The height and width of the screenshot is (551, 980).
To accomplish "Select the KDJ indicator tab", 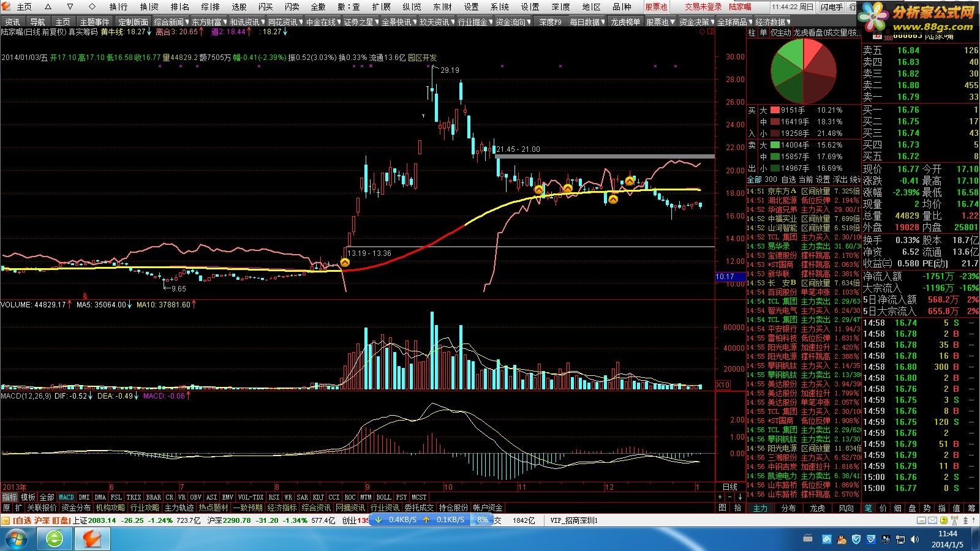I will click(x=318, y=497).
